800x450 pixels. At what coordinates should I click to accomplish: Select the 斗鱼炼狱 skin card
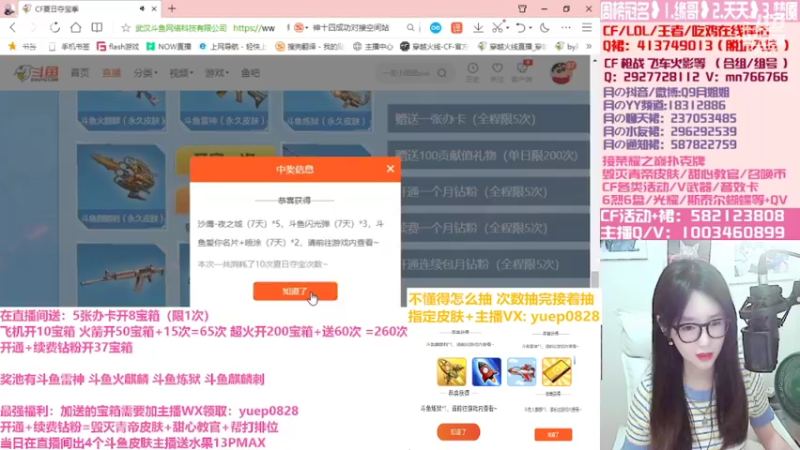tap(327, 111)
